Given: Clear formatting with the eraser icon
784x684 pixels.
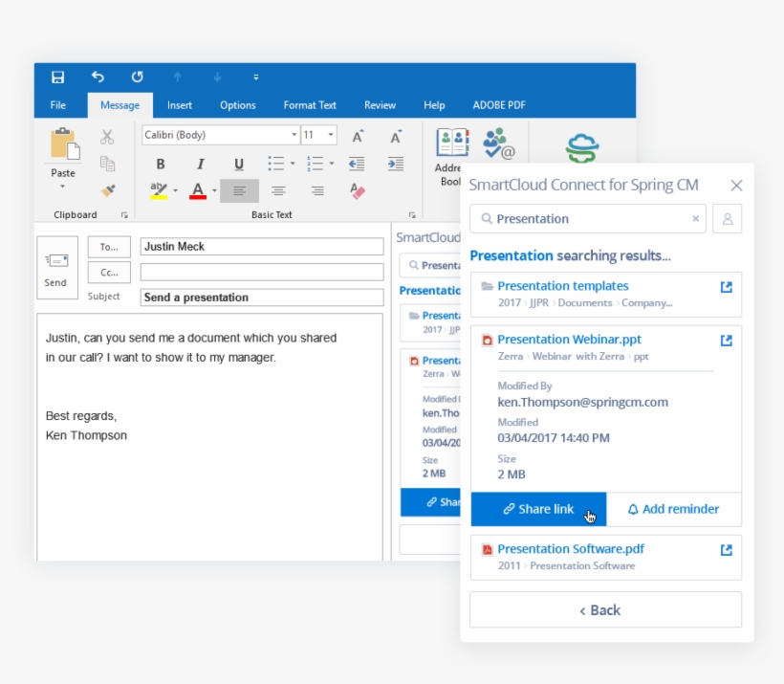Looking at the screenshot, I should pos(356,191).
